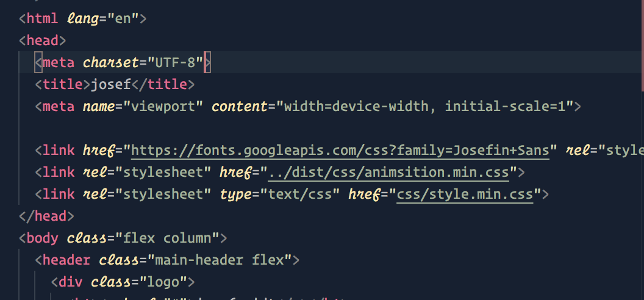Click the "viewport" value
Image resolution: width=644 pixels, height=300 pixels.
(163, 106)
